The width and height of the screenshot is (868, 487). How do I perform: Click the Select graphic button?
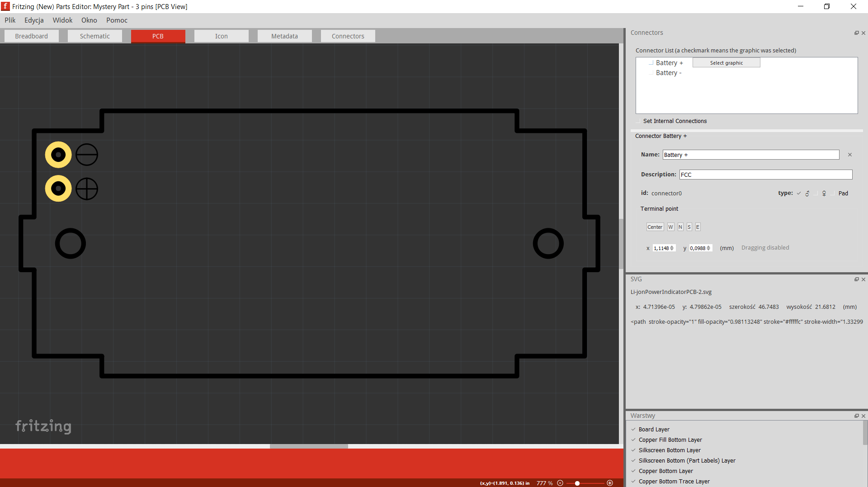click(x=726, y=63)
